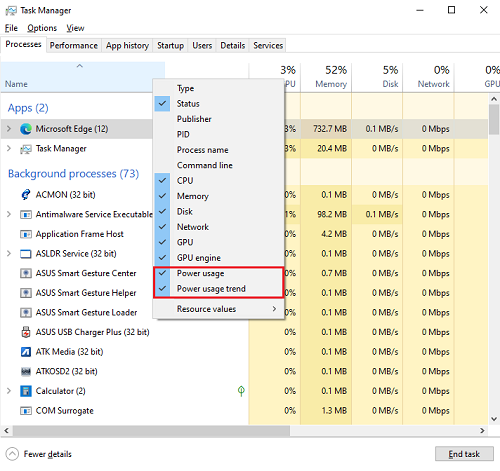Click the Microsoft Edge app icon

[x=26, y=129]
